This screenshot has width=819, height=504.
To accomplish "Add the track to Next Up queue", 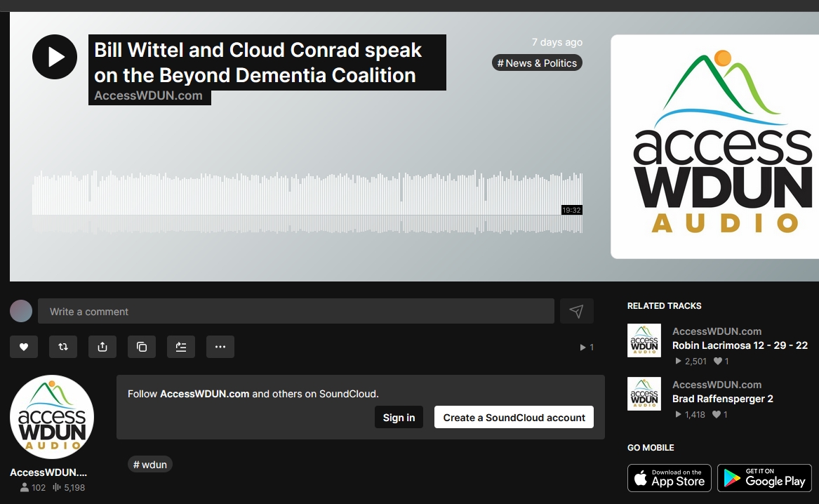I will (181, 347).
